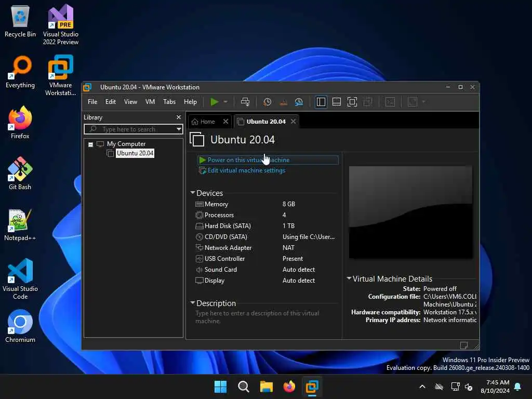
Task: Collapse the Devices section
Action: [x=192, y=193]
